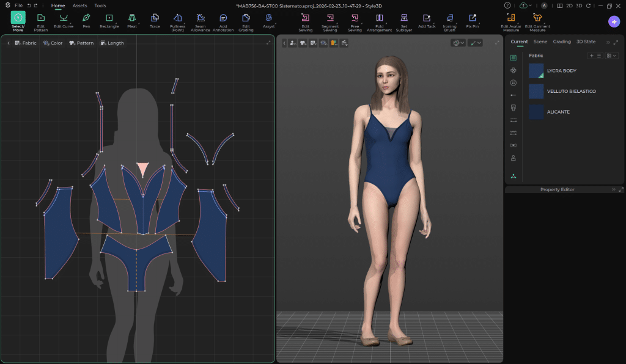The width and height of the screenshot is (626, 364).
Task: Open the Button category in sidebar
Action: pos(514,82)
